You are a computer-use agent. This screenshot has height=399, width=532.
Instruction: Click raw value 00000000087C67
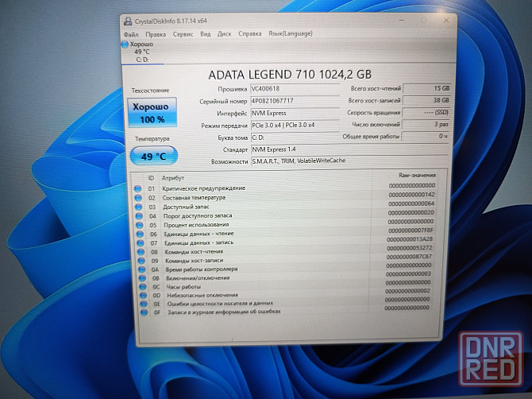click(x=409, y=257)
